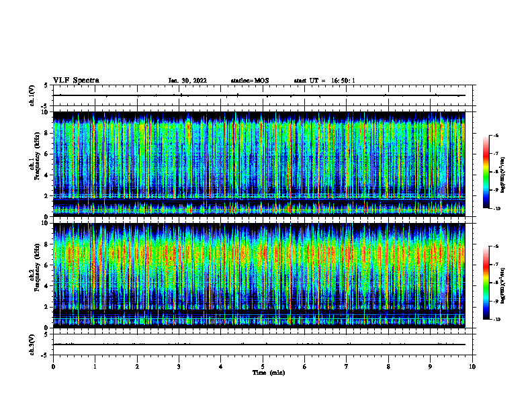Click the ch.1 voltage waveform trace
Image resolution: width=532 pixels, height=411 pixels.
(259, 95)
